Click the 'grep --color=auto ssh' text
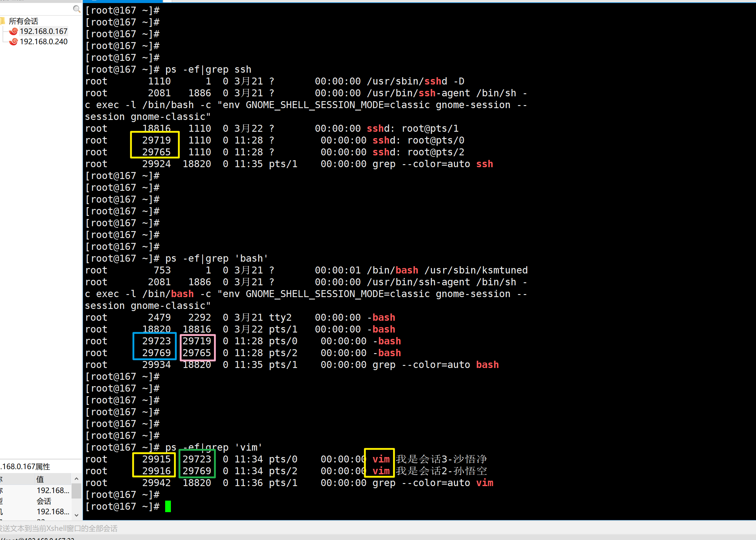The width and height of the screenshot is (756, 540). pos(433,164)
